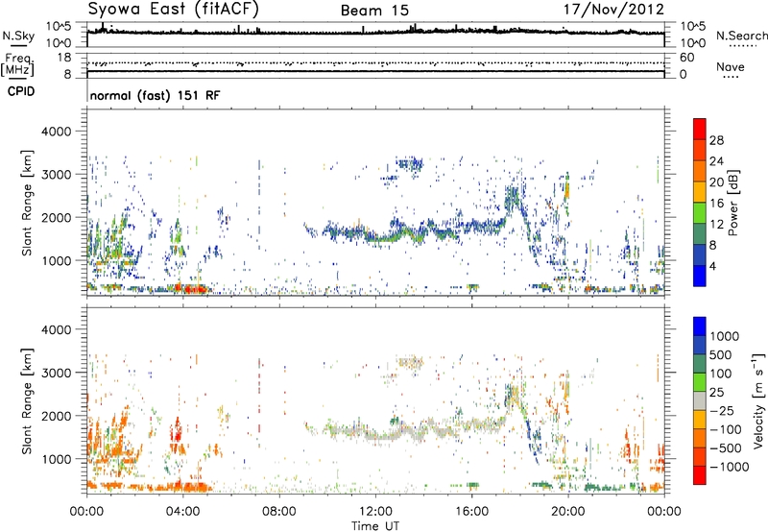Click the top blue segment of Velocity colorbar
The height and width of the screenshot is (532, 768).
(x=700, y=326)
